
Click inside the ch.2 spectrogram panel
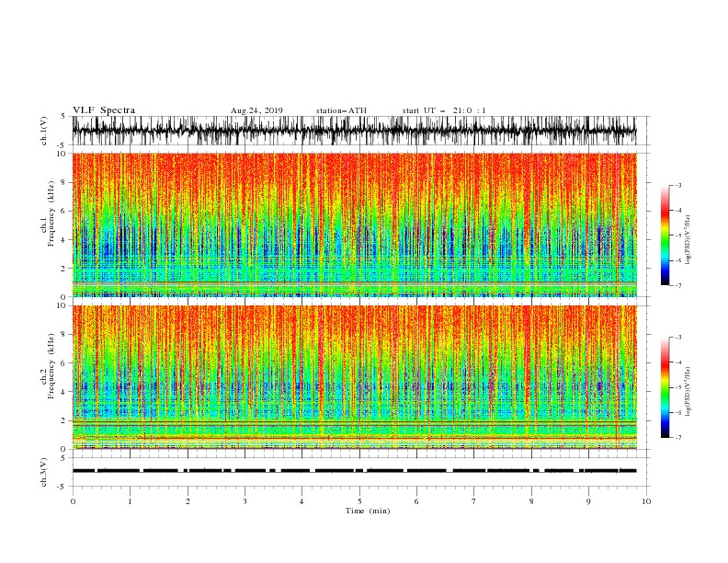click(x=355, y=377)
